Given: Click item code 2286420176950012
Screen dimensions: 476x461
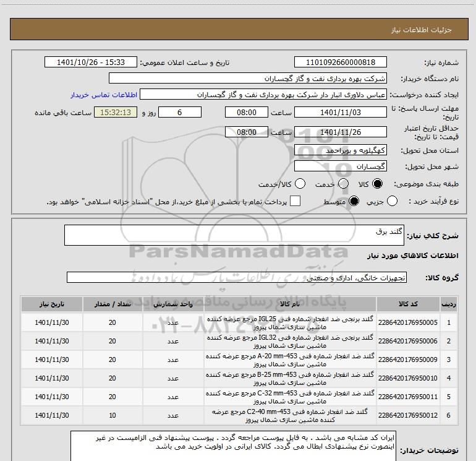Looking at the screenshot, I should (x=408, y=415).
